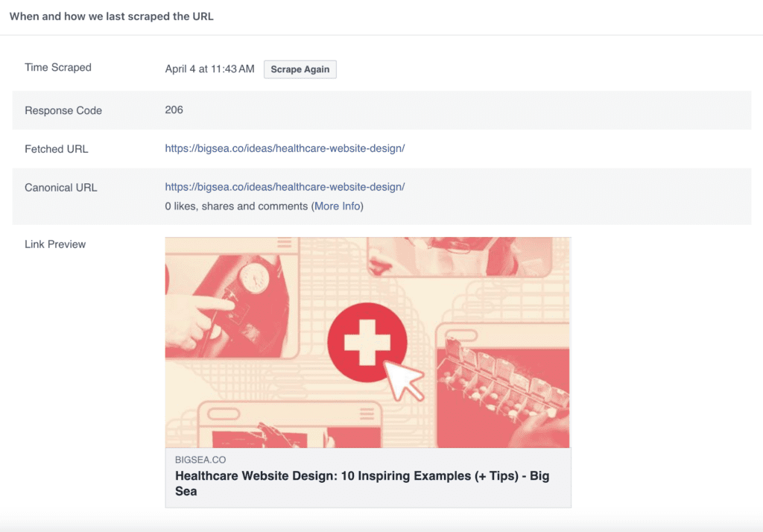Viewport: 763px width, 532px height.
Task: Open the Canonical URL bigsea.co link
Action: pyautogui.click(x=285, y=187)
